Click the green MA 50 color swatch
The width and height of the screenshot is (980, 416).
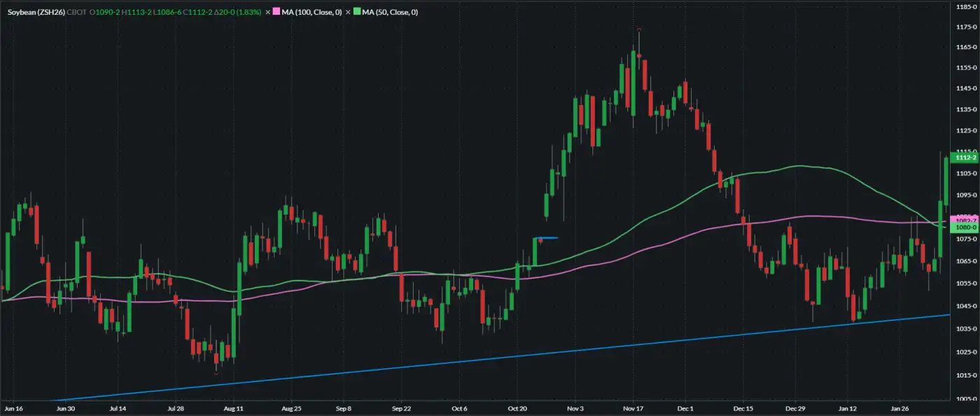[356, 12]
